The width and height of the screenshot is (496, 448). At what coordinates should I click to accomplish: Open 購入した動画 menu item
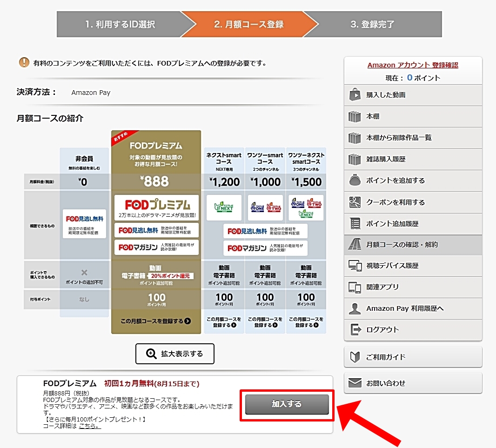[x=413, y=95]
